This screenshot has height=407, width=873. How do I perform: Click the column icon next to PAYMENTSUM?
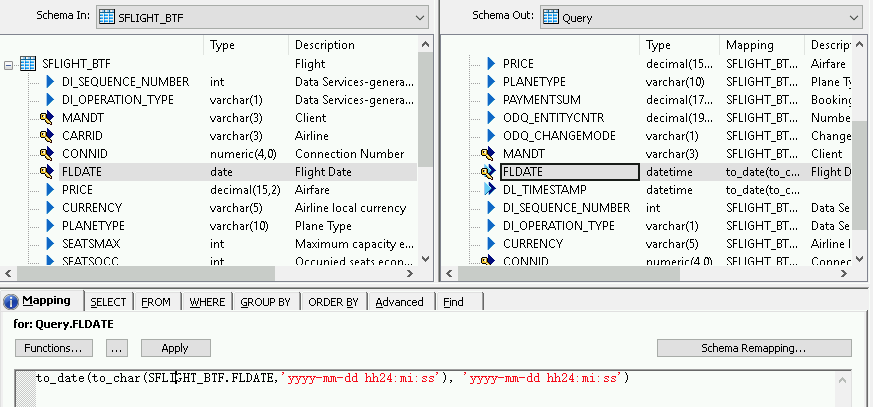pos(491,100)
